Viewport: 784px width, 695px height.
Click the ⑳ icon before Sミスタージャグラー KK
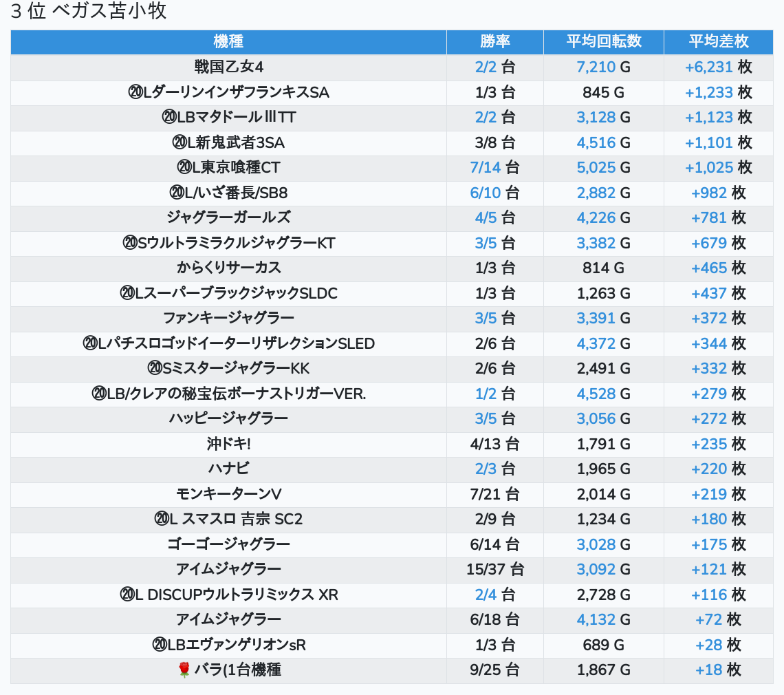coord(155,368)
